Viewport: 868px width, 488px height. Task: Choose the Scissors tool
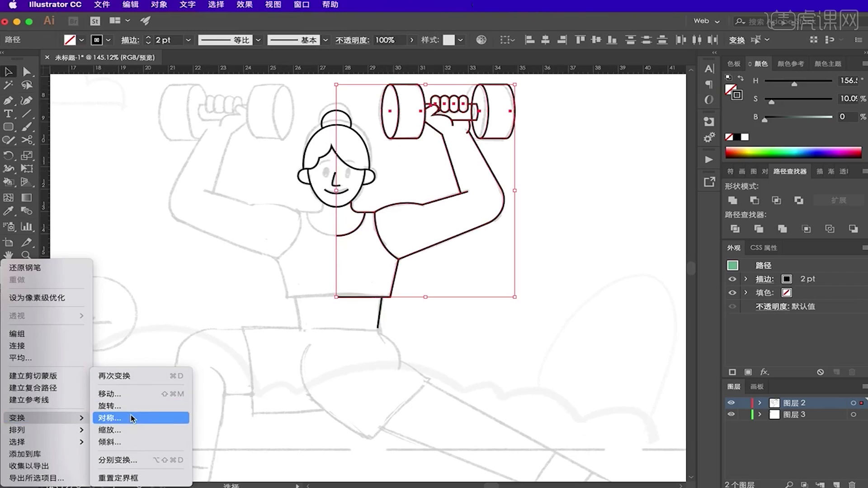pos(27,140)
